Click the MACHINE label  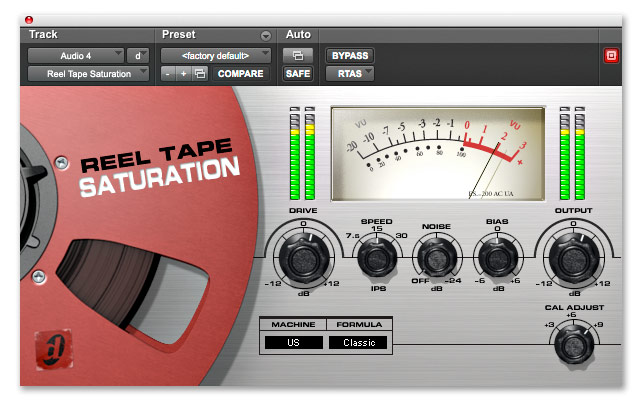point(293,324)
